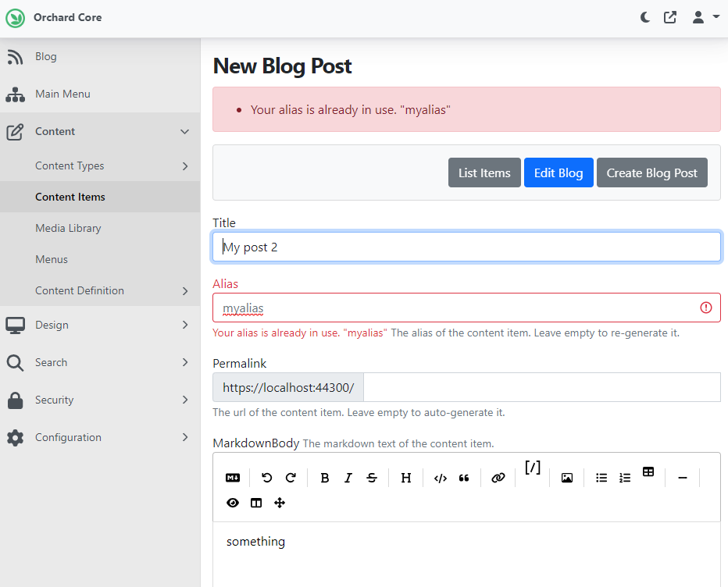Focus the Title input field
Screen dimensions: 728x587
tap(466, 247)
